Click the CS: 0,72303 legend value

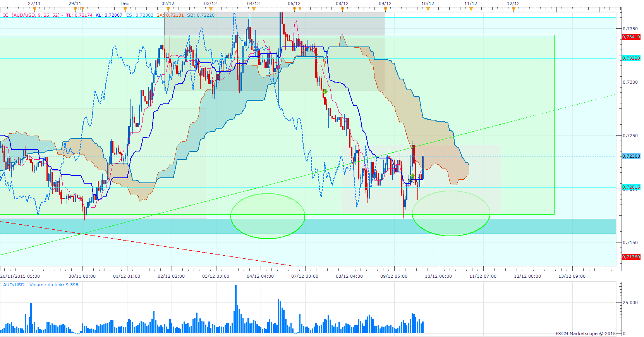(x=139, y=15)
